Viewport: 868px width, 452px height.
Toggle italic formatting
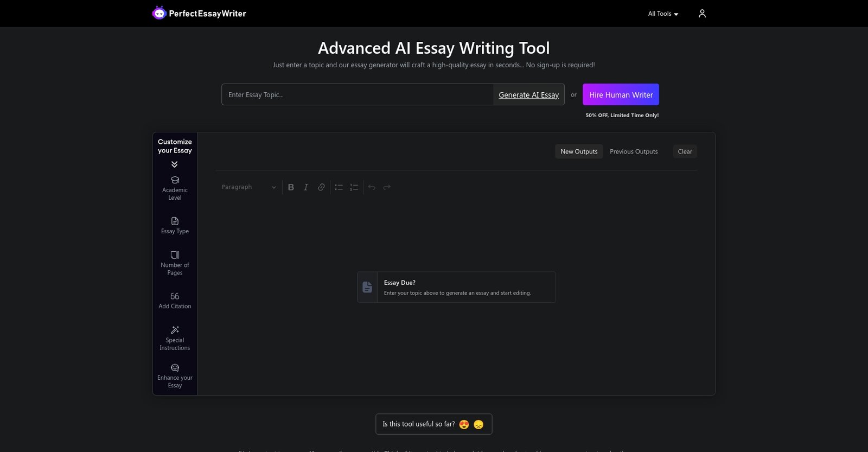(x=306, y=187)
